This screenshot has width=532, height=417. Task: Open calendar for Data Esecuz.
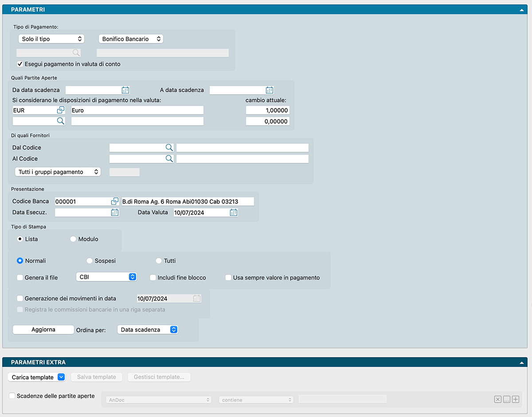pyautogui.click(x=115, y=212)
